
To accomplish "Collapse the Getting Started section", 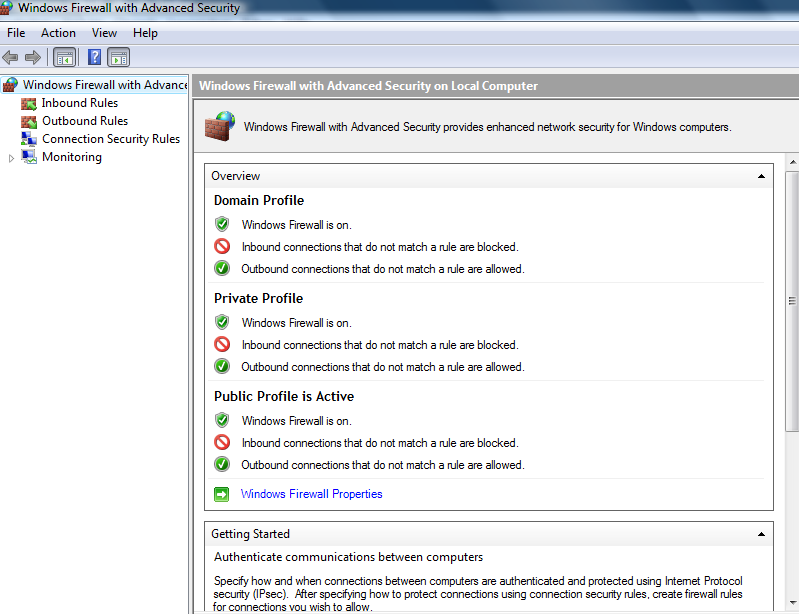I will tap(761, 535).
